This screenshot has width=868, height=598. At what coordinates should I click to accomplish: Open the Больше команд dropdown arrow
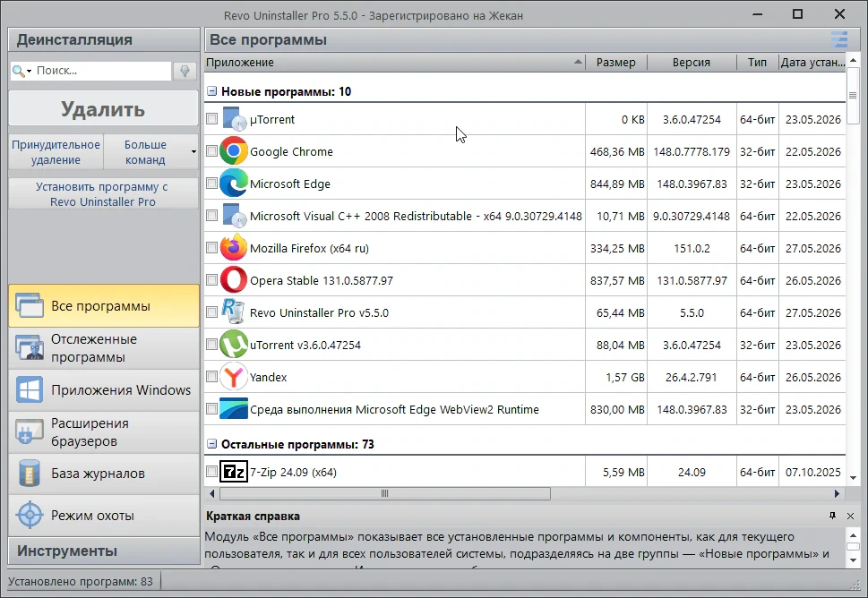(x=193, y=151)
